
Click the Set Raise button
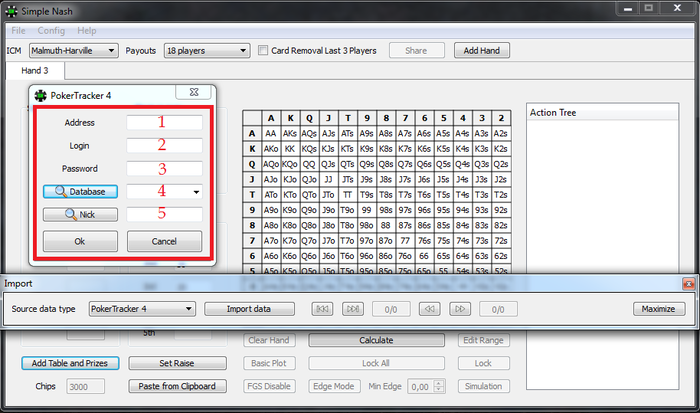click(x=177, y=363)
